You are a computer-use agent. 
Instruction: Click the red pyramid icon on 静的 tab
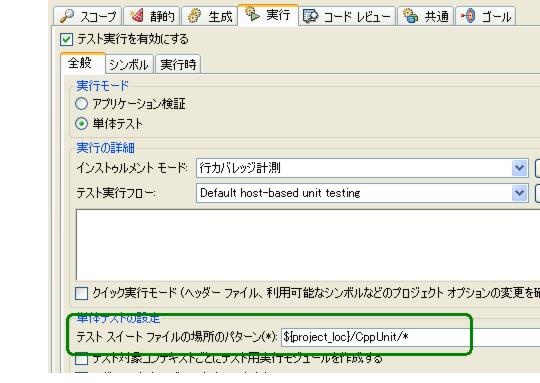point(136,15)
